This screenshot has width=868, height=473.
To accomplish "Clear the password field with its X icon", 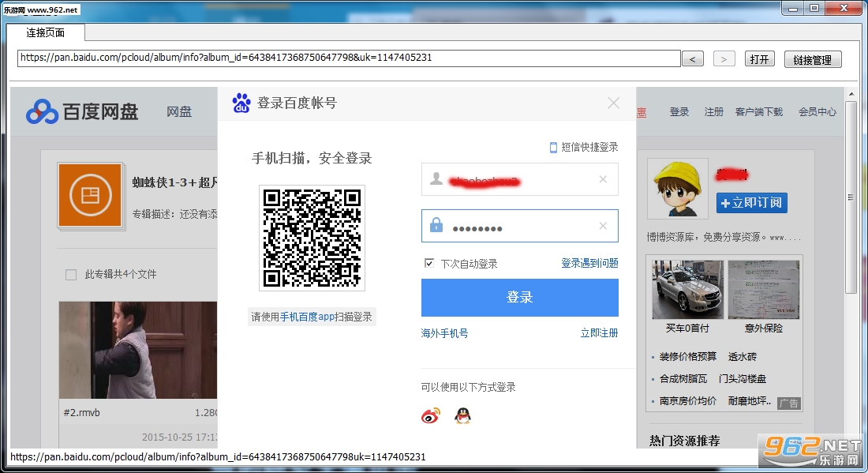I will click(603, 225).
